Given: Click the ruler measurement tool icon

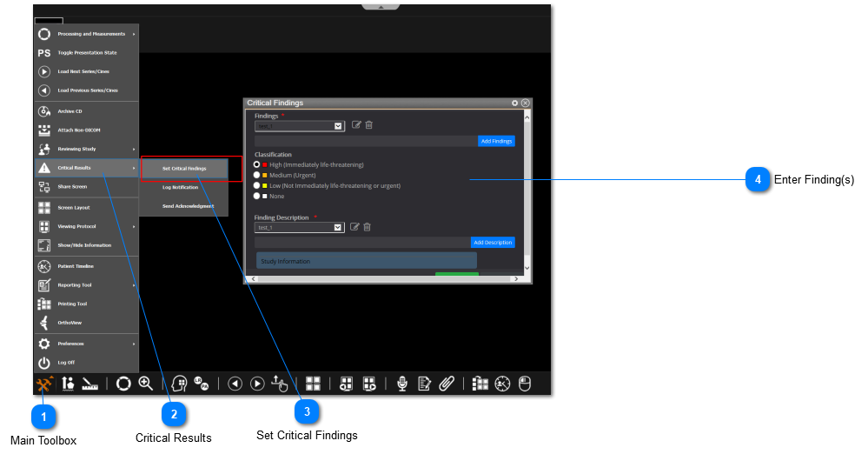Looking at the screenshot, I should pyautogui.click(x=90, y=384).
